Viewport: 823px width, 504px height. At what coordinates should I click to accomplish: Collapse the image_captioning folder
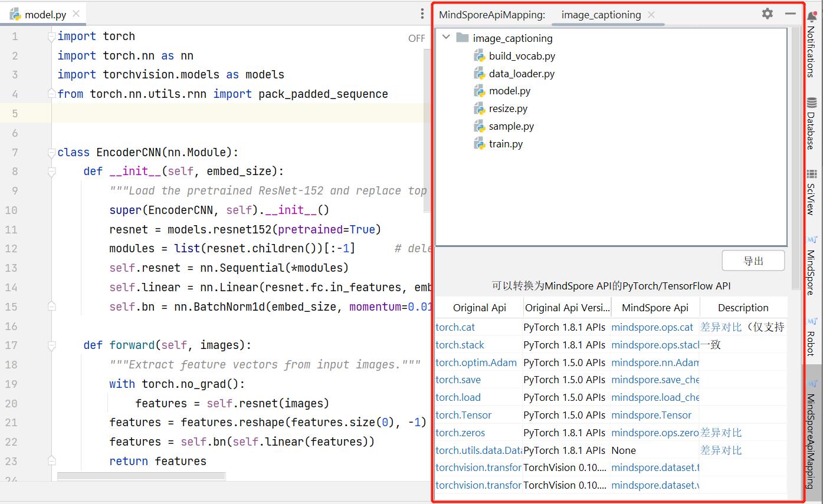tap(447, 38)
